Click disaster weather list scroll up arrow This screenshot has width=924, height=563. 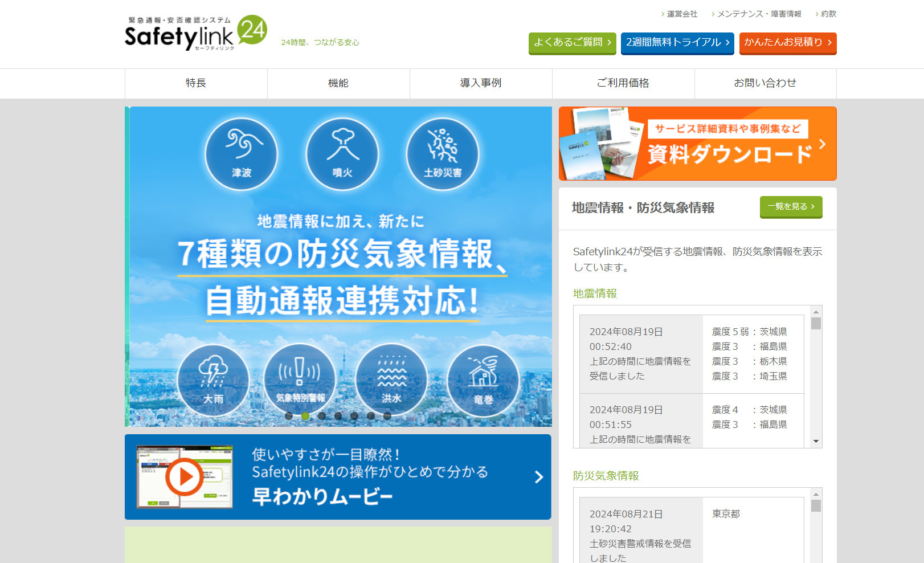point(816,494)
